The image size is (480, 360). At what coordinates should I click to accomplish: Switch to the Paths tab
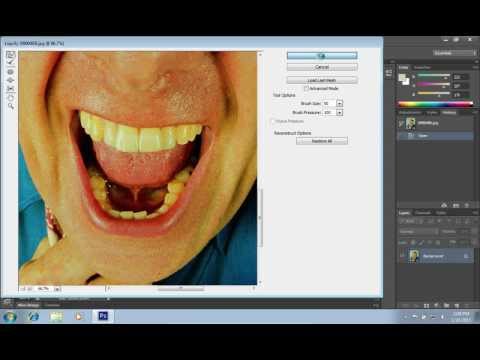pos(441,213)
